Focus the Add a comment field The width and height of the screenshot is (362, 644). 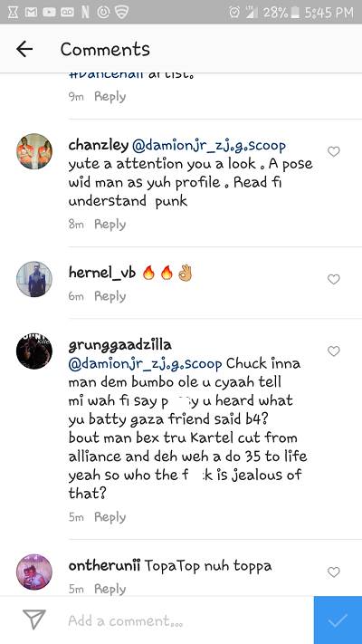click(x=181, y=620)
